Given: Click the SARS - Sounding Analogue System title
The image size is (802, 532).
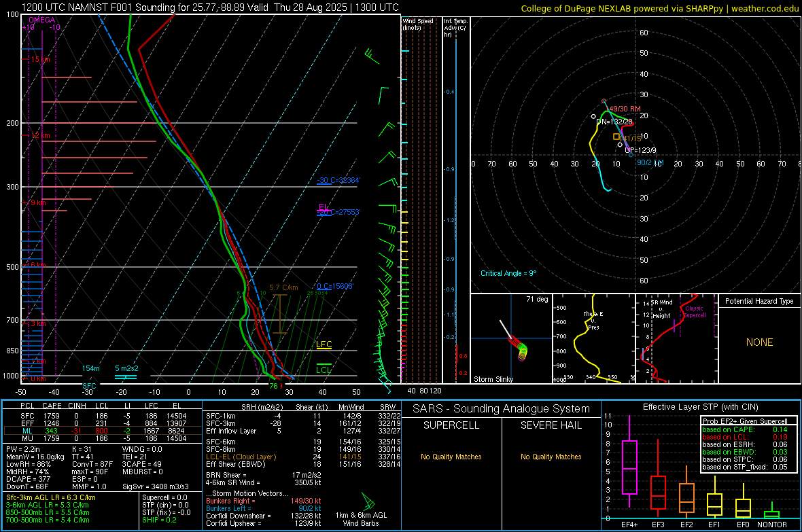Looking at the screenshot, I should pyautogui.click(x=502, y=409).
